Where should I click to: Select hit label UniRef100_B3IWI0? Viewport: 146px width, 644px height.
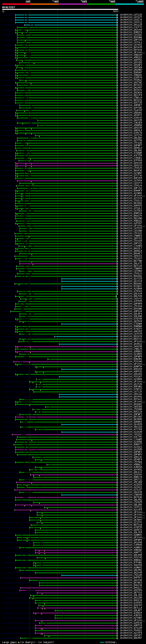pyautogui.click(x=131, y=286)
